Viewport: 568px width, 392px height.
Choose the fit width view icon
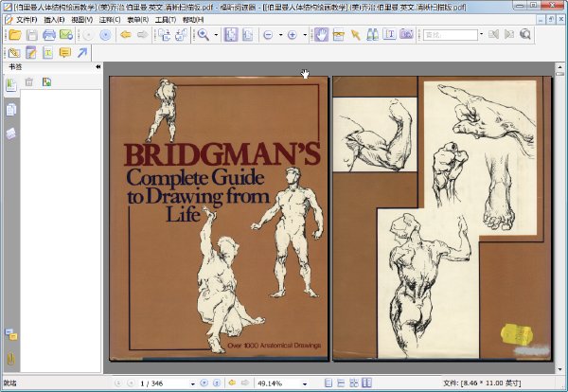[248, 35]
